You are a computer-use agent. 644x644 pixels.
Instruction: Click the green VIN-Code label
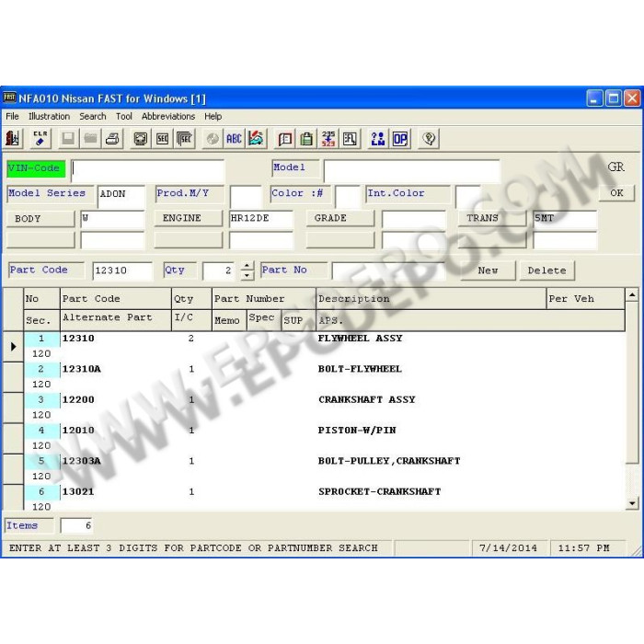[36, 168]
